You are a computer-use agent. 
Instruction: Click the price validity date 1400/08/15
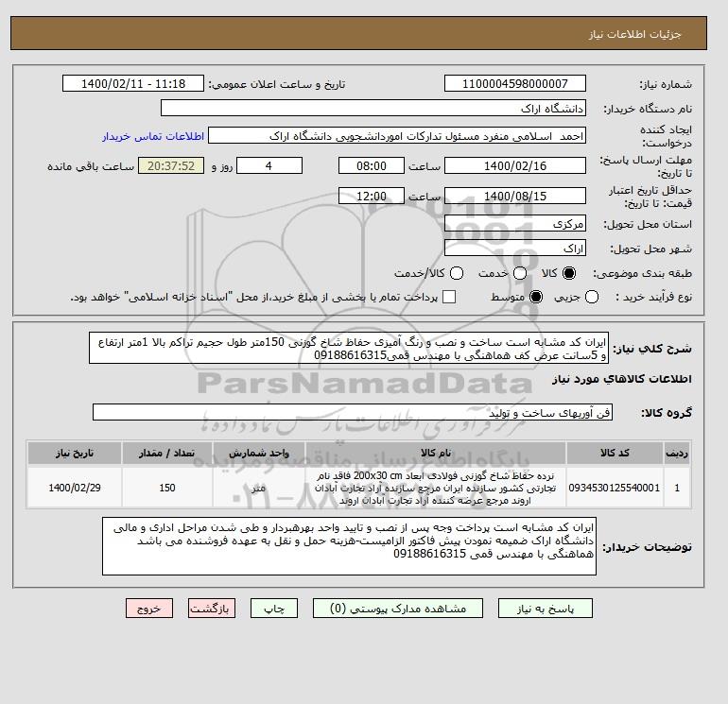pos(515,196)
